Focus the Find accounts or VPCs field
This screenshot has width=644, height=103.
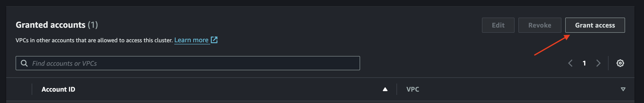[x=195, y=63]
